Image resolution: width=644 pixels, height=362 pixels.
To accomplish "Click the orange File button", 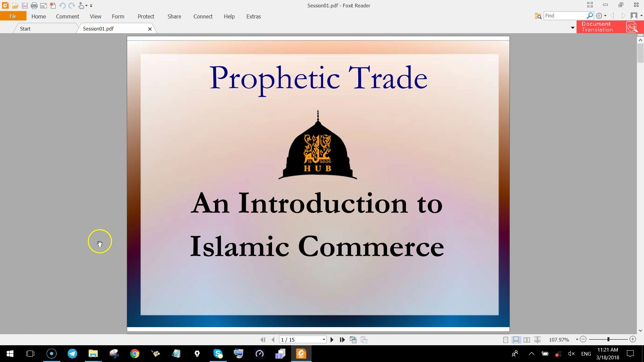I will [13, 16].
